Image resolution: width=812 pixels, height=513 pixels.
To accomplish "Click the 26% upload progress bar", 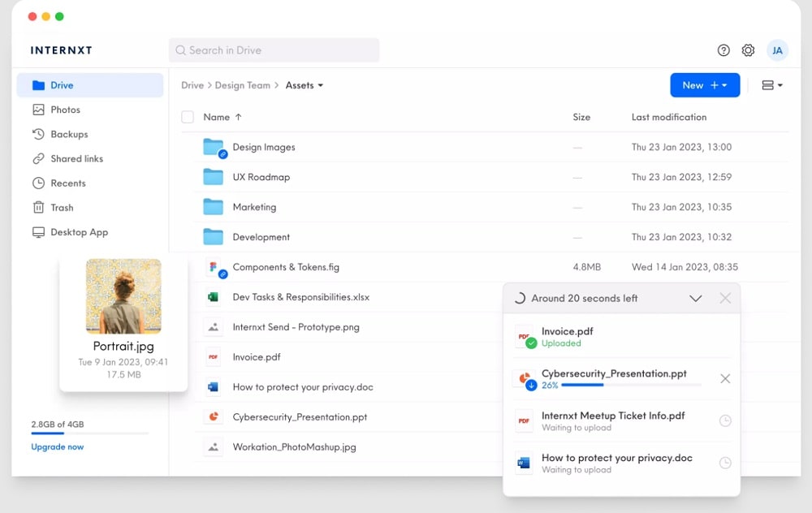I will tap(631, 385).
